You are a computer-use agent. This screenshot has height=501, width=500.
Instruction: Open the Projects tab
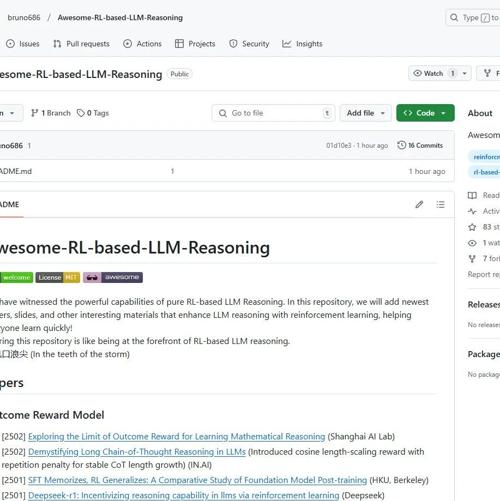click(x=195, y=44)
